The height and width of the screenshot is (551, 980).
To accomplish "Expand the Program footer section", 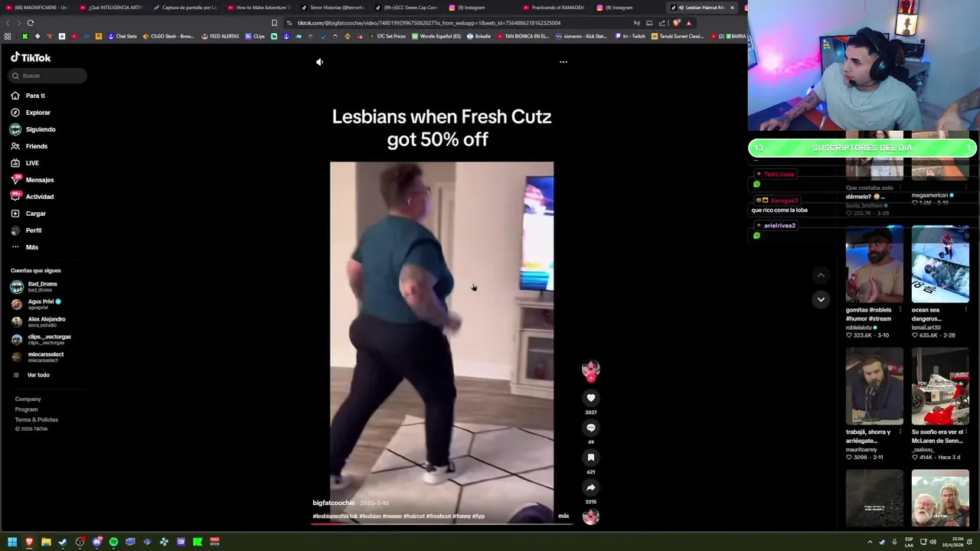I will (26, 409).
